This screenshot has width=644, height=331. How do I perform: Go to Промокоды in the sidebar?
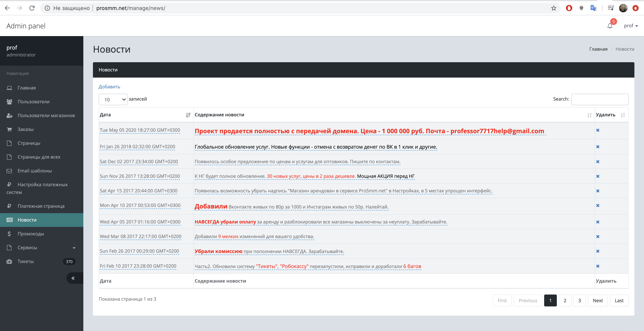pos(31,233)
